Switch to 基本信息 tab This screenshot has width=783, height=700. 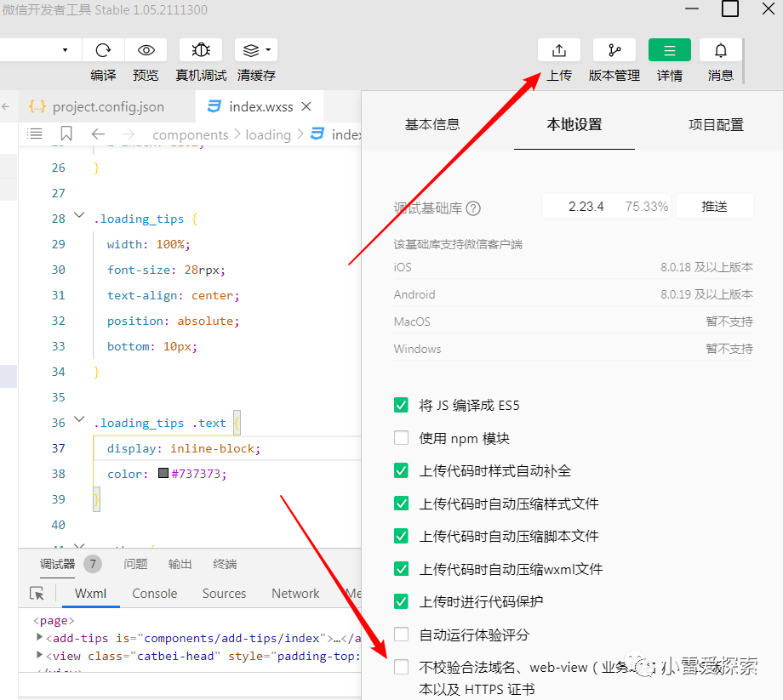coord(432,124)
